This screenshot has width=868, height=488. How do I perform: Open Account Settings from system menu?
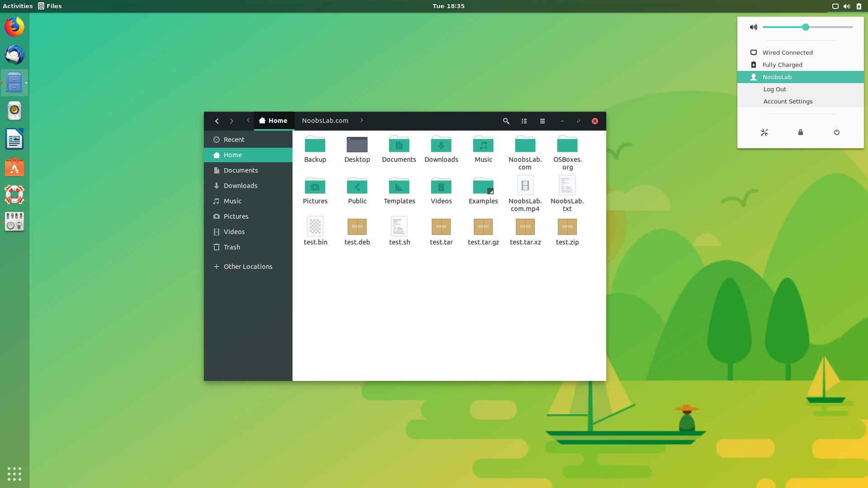[788, 102]
